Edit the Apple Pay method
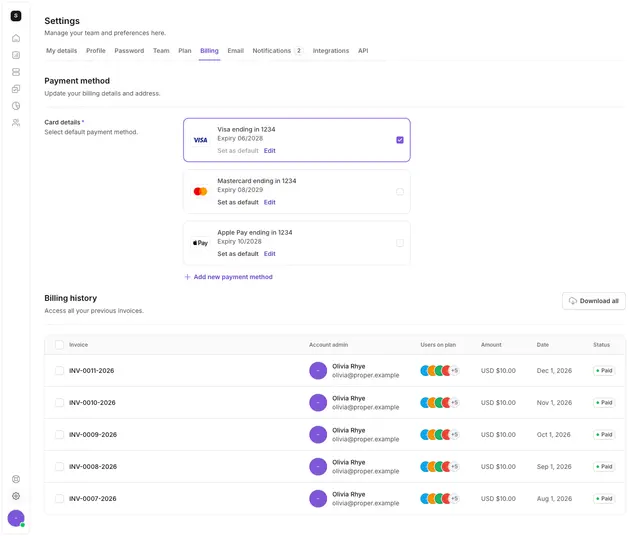Screen dimensions: 640x536 pos(270,254)
